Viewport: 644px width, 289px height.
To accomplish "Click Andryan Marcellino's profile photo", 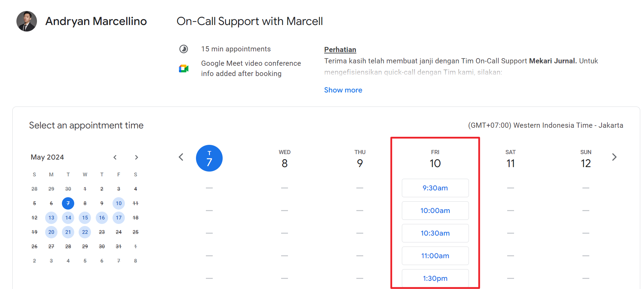I will (27, 21).
